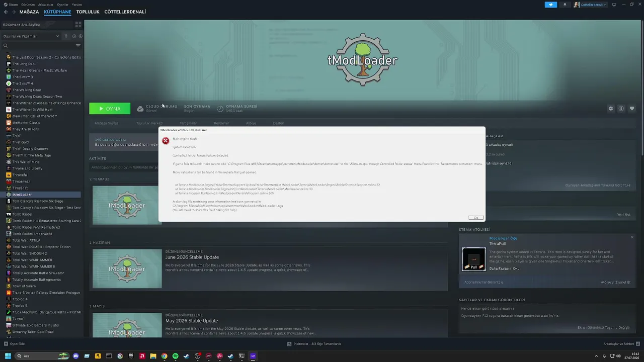
Task: Click TerraPull workshop item thumbnail
Action: point(474,259)
